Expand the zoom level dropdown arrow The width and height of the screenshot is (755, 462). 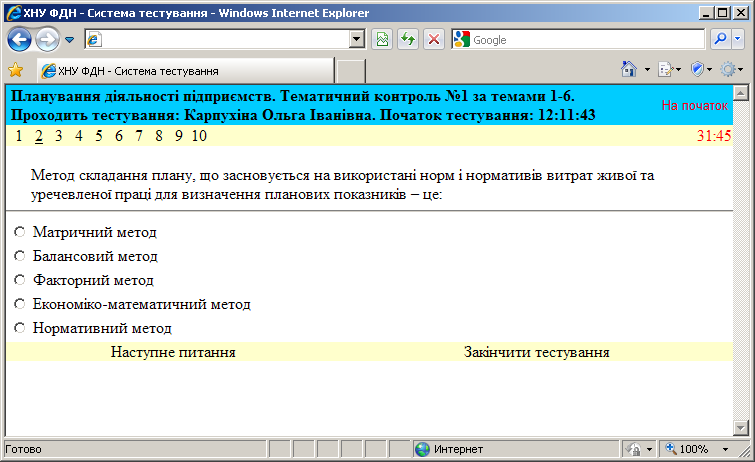[x=725, y=449]
